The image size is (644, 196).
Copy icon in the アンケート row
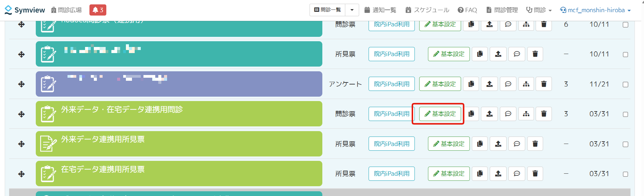click(471, 84)
